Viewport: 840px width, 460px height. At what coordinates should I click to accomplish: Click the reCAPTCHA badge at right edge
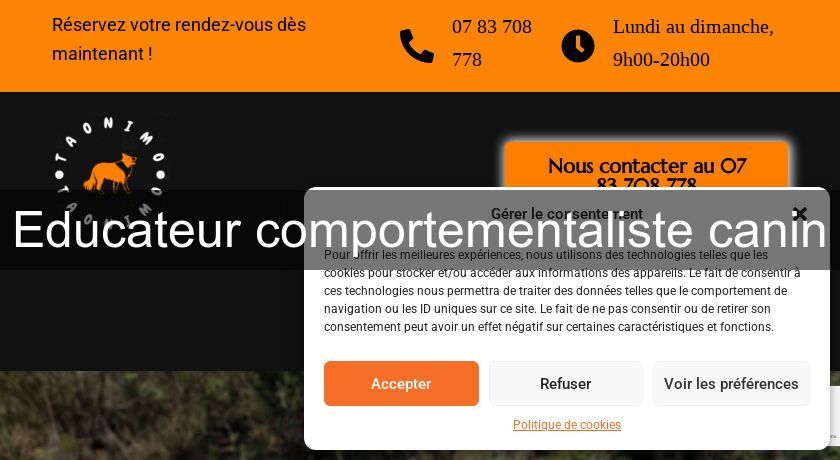coord(835,415)
